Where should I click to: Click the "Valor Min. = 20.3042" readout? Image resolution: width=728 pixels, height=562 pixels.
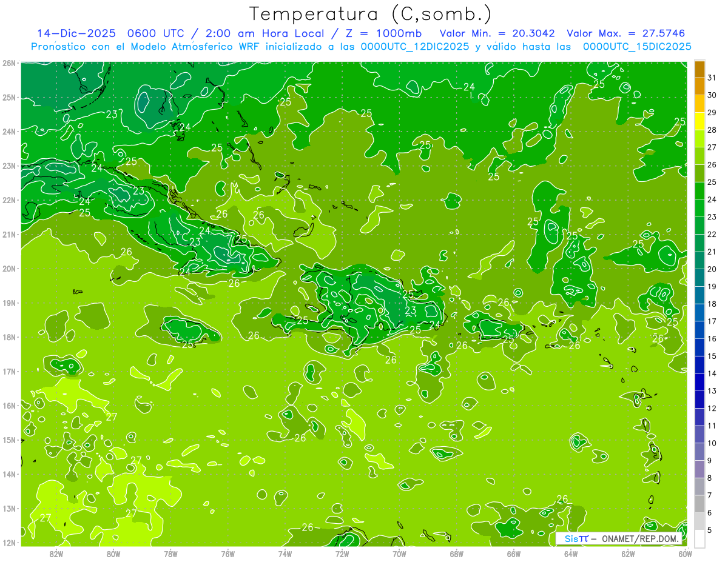[499, 33]
